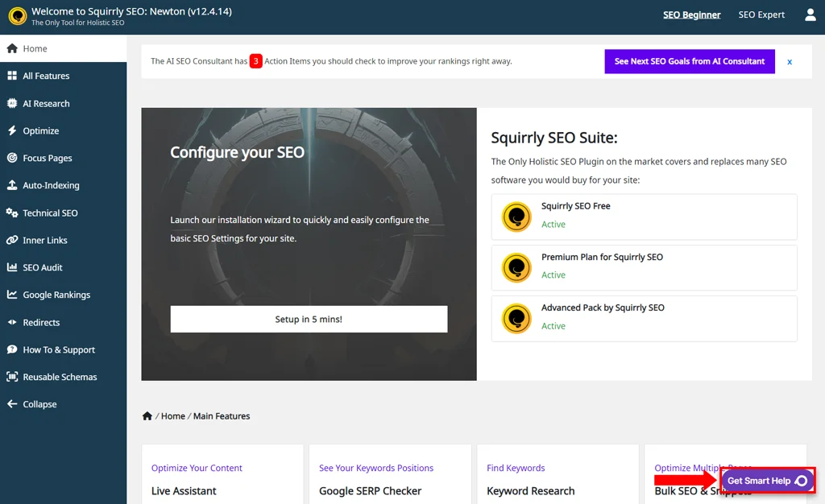Go to Reusable Schemas
Image resolution: width=825 pixels, height=504 pixels.
(60, 377)
